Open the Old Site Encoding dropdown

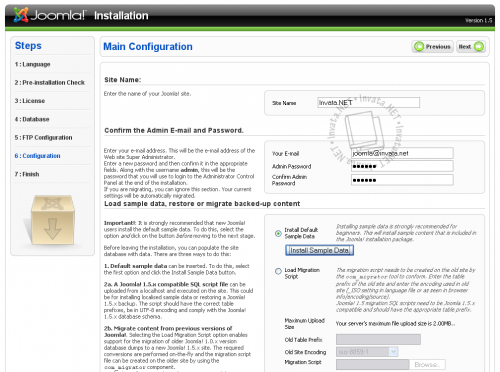(367, 352)
